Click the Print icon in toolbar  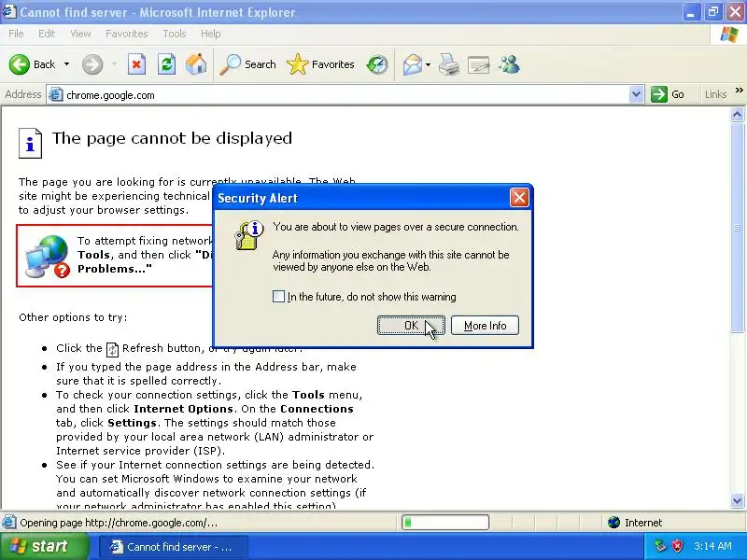(x=448, y=64)
